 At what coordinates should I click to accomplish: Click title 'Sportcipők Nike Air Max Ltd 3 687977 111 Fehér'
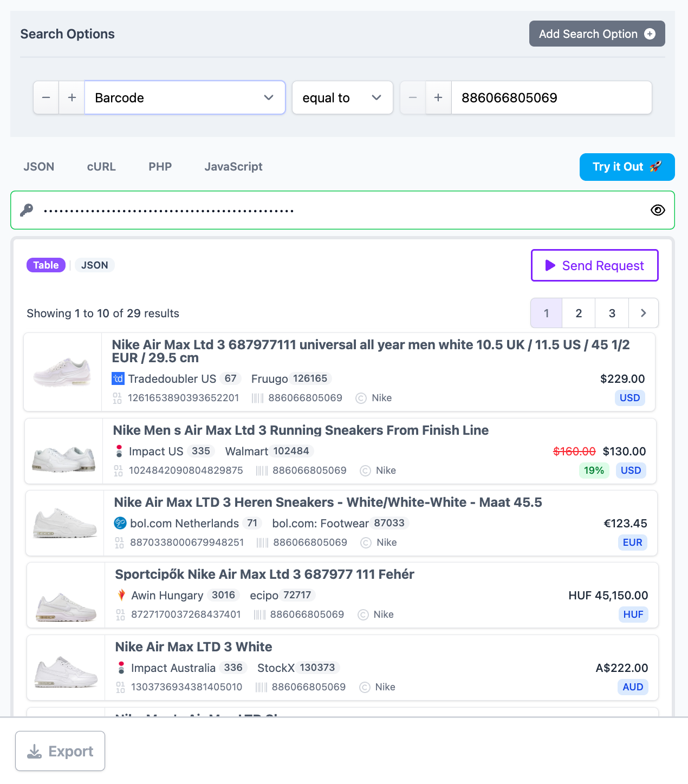pyautogui.click(x=264, y=574)
